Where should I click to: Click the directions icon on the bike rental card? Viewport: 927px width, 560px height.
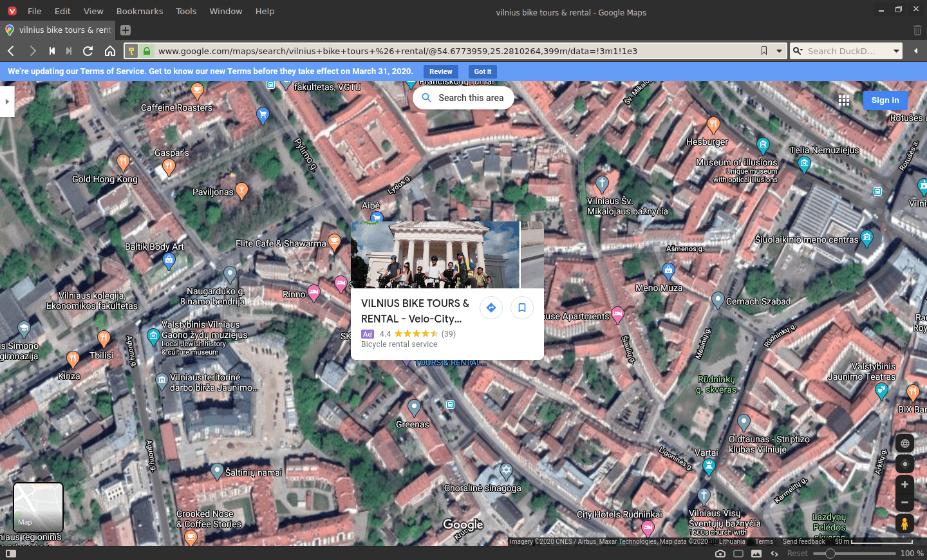click(491, 308)
